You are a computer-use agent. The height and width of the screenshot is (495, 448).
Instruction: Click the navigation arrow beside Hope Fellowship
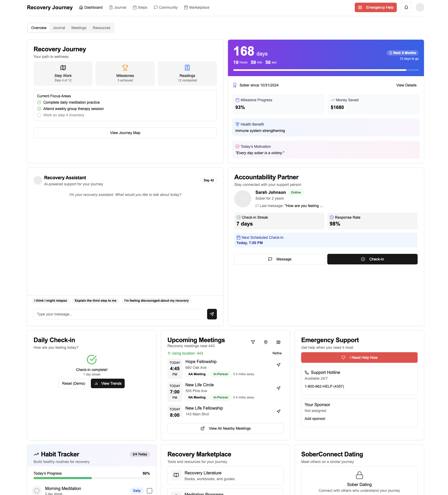(278, 365)
